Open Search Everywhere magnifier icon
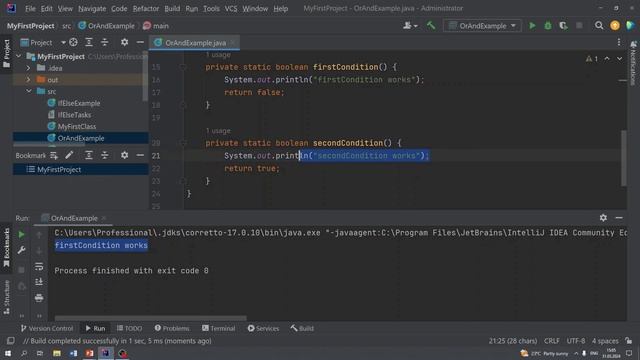 click(599, 26)
